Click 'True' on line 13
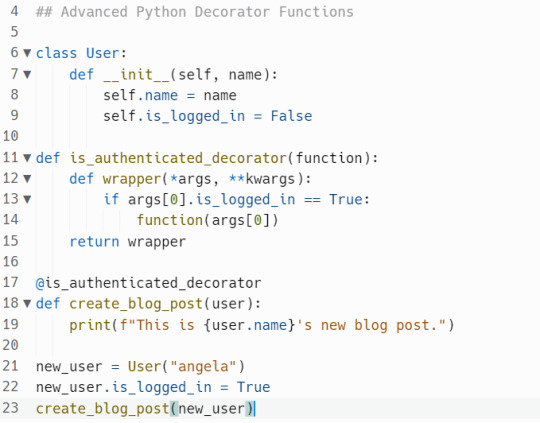This screenshot has width=540, height=423. point(346,199)
